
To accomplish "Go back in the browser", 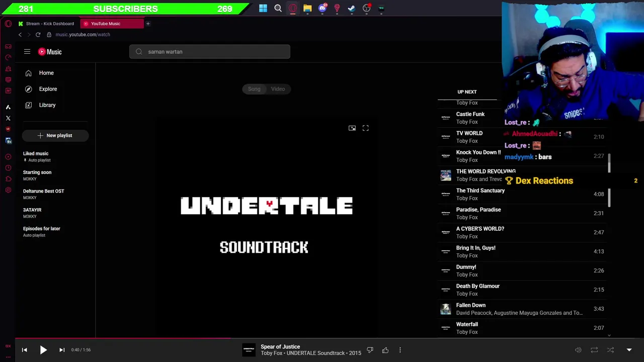I will pyautogui.click(x=20, y=35).
